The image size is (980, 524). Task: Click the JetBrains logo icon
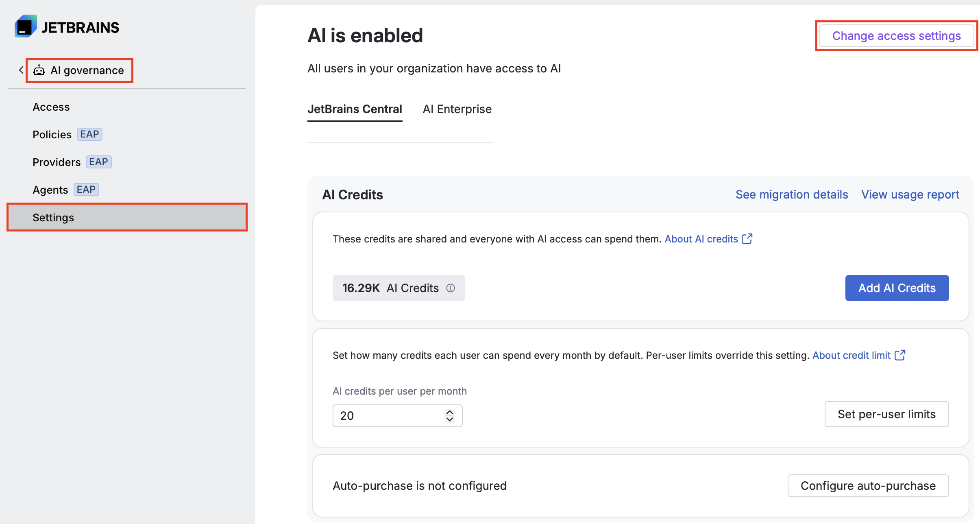[x=26, y=26]
